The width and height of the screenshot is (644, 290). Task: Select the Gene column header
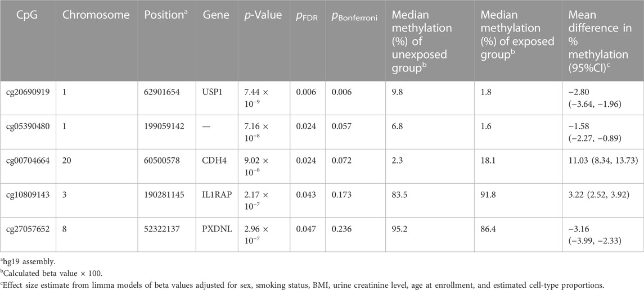pyautogui.click(x=214, y=15)
